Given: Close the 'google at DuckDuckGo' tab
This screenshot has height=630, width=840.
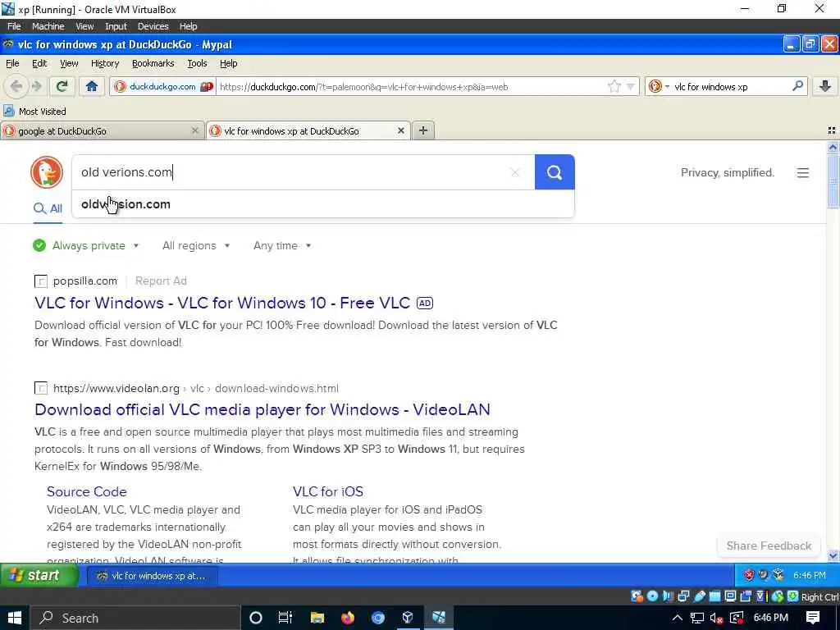Looking at the screenshot, I should click(x=195, y=130).
